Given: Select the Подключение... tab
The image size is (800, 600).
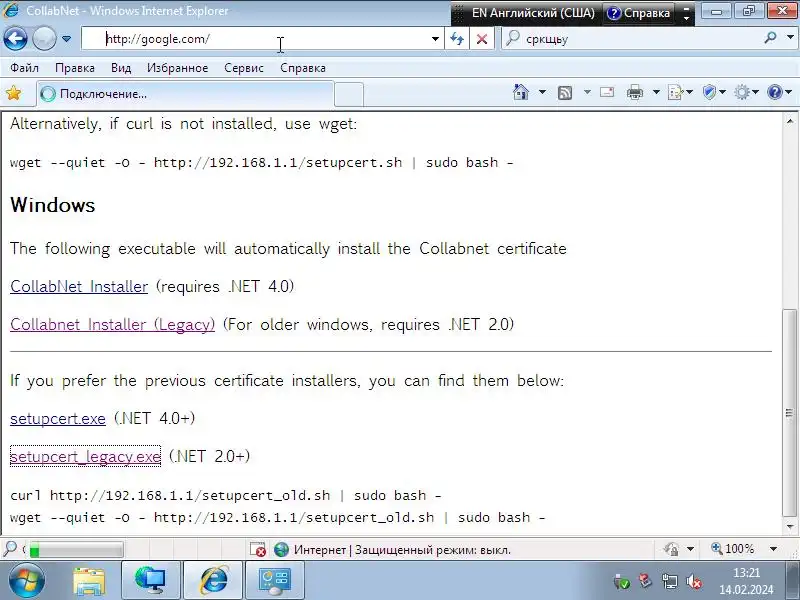Looking at the screenshot, I should [x=185, y=94].
